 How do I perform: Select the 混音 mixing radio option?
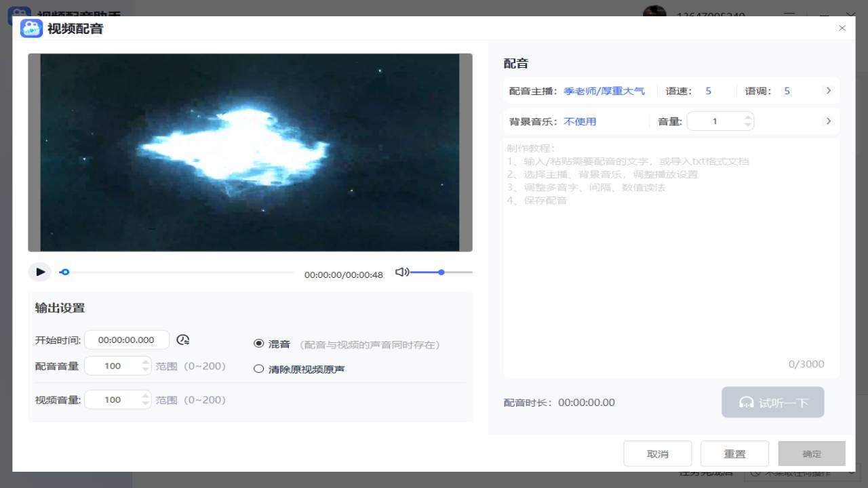258,344
